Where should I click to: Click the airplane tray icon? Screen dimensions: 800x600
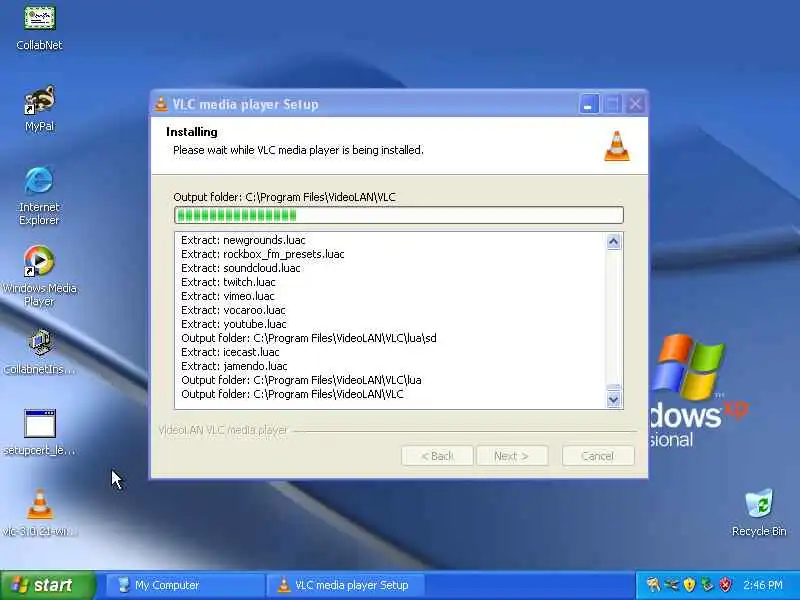[671, 585]
